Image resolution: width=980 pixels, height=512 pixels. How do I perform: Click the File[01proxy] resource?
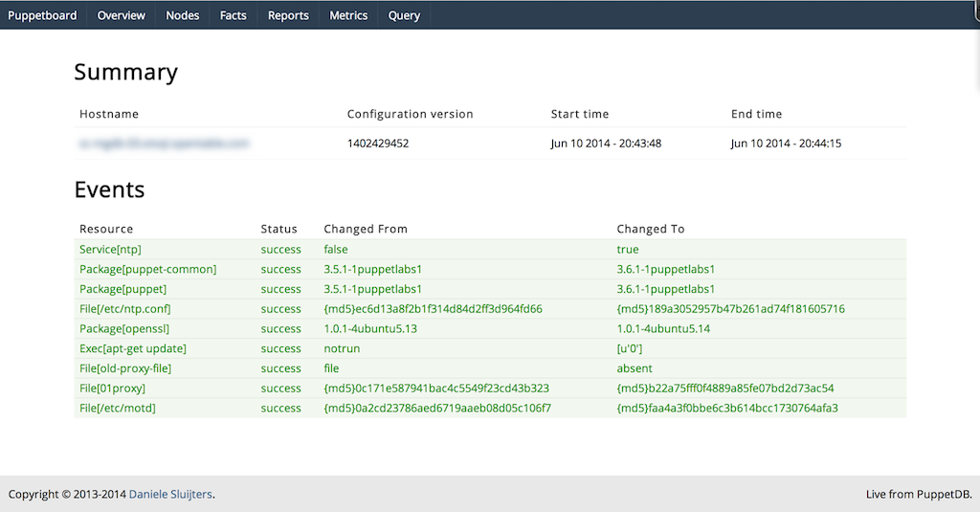[112, 389]
